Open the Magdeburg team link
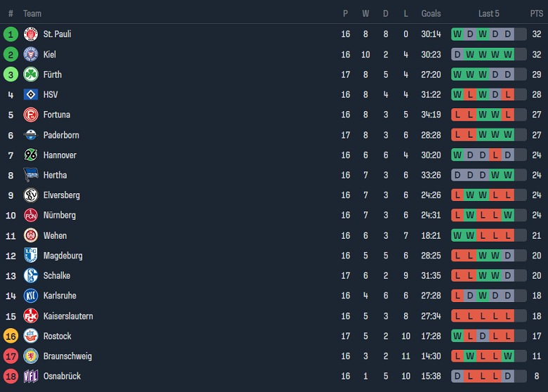Image resolution: width=548 pixels, height=392 pixels. [x=63, y=256]
